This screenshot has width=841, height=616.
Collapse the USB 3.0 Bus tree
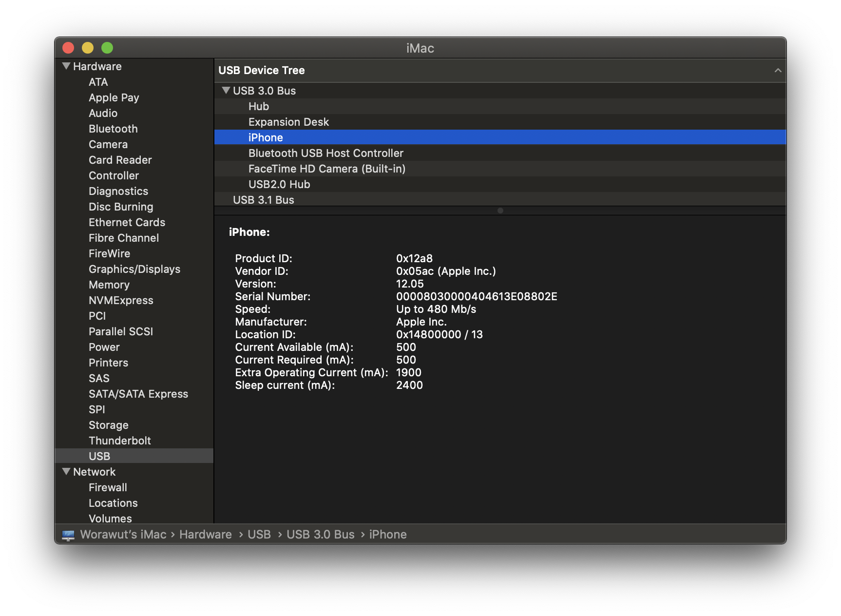pos(226,90)
